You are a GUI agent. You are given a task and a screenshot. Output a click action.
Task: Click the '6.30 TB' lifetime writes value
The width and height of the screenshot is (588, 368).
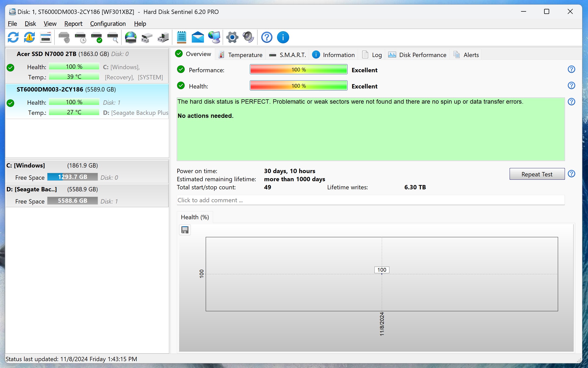point(415,187)
